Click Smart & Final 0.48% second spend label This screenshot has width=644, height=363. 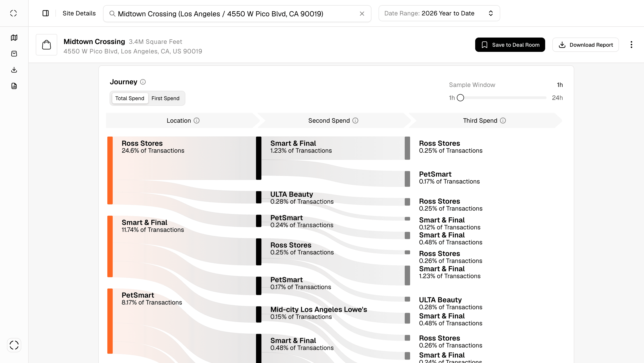click(x=302, y=344)
